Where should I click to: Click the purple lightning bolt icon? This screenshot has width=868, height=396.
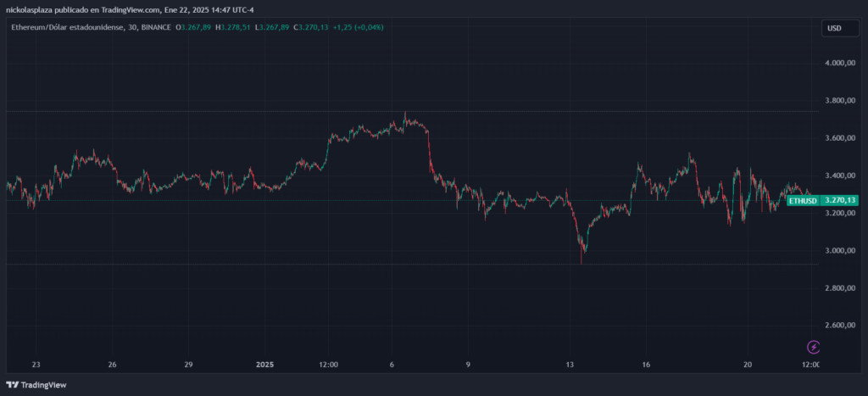pos(813,348)
